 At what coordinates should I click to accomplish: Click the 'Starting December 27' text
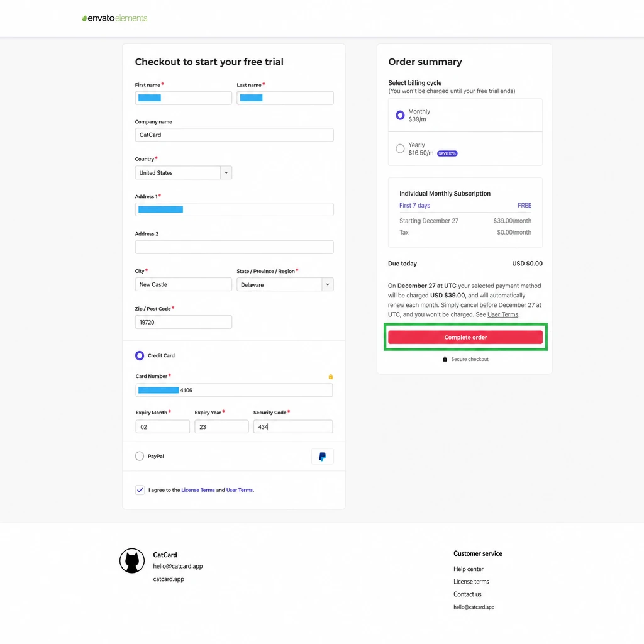pyautogui.click(x=429, y=221)
